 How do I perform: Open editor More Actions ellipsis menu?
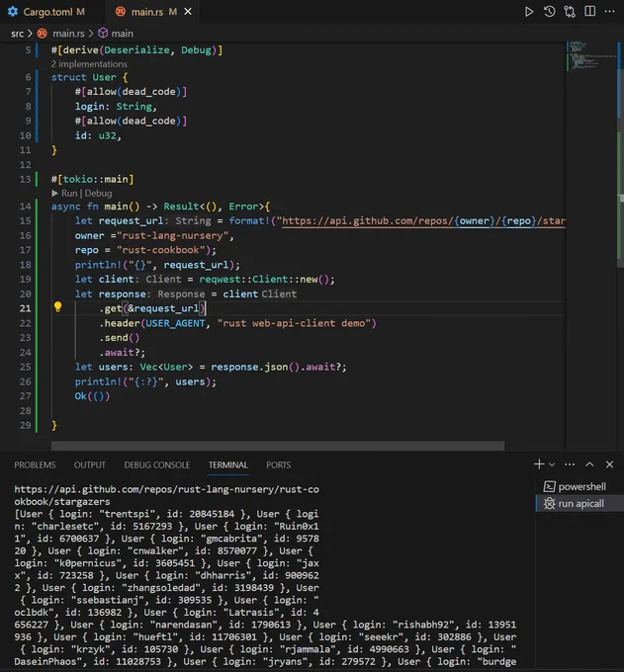tap(609, 12)
